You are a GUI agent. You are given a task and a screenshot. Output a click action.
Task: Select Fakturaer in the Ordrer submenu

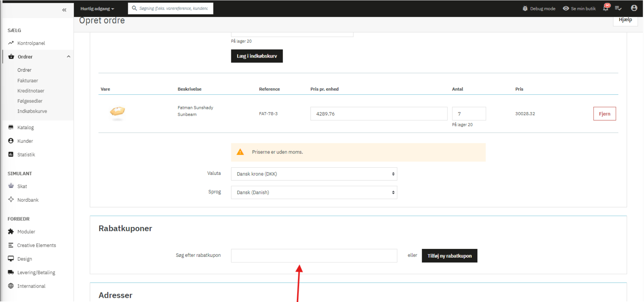pos(28,81)
